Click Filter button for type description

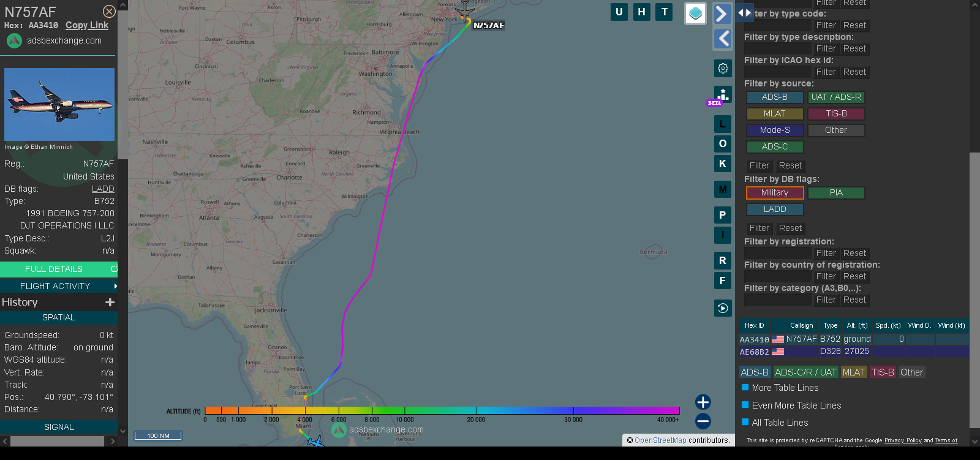[x=826, y=48]
